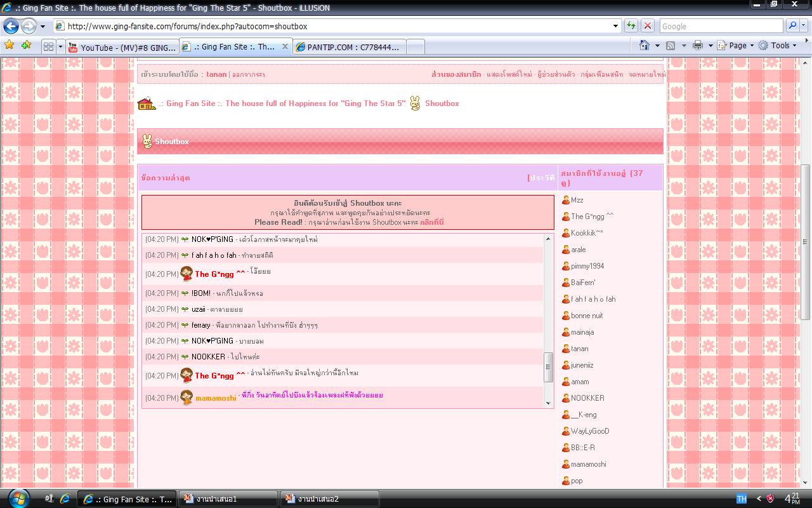Open the recent pages history dropdown
The height and width of the screenshot is (508, 812).
[x=43, y=27]
